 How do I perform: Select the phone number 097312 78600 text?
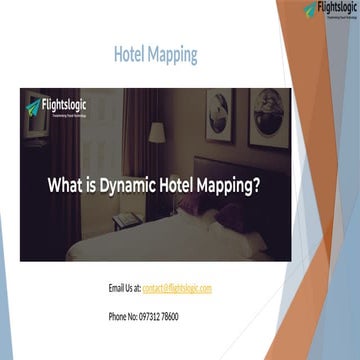158,317
